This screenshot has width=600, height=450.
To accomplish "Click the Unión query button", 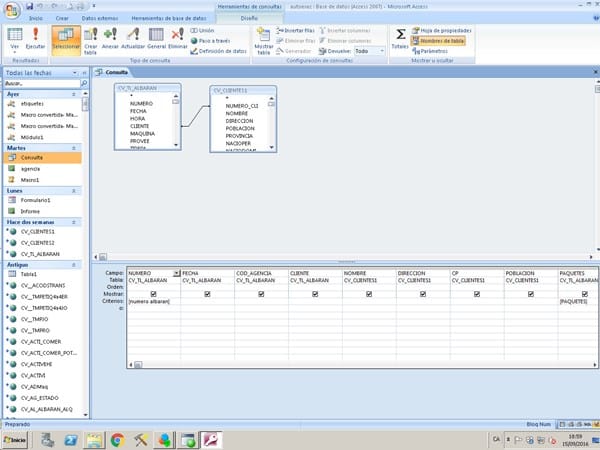I will click(x=203, y=31).
